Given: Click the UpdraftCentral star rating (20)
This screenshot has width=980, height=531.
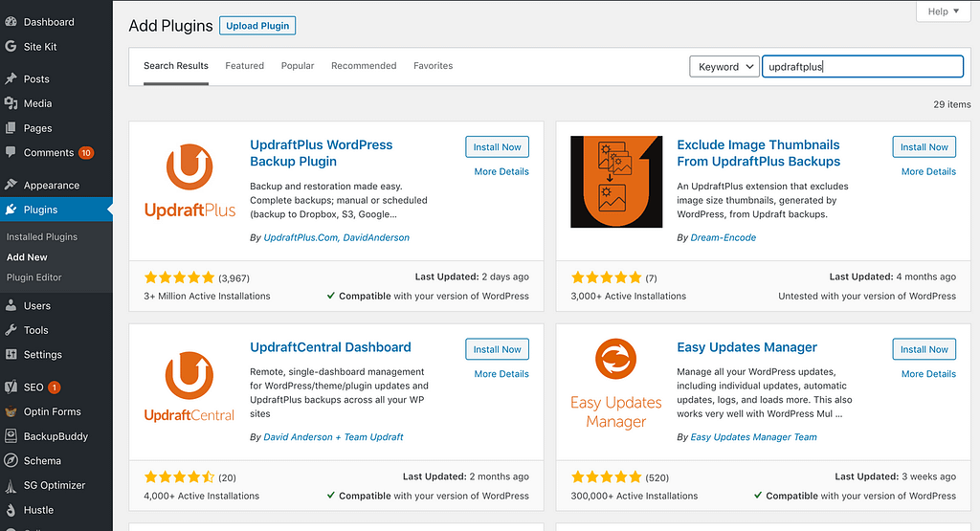Looking at the screenshot, I should (179, 477).
